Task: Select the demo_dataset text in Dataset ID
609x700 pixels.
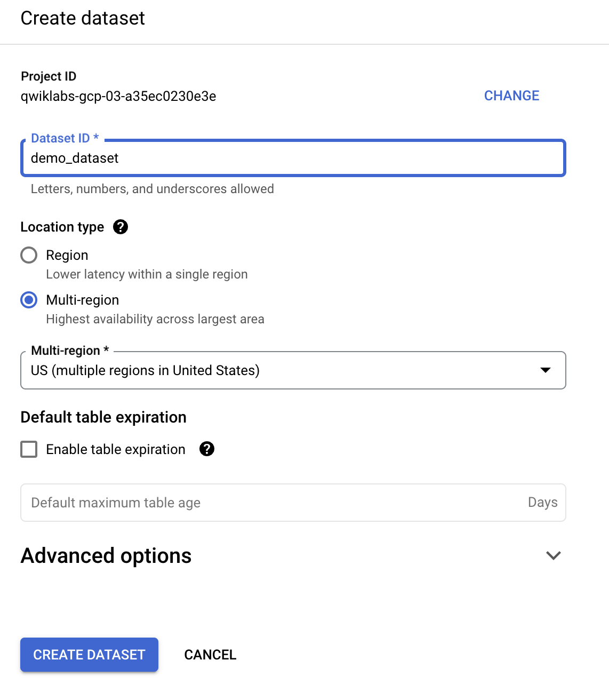Action: click(74, 158)
